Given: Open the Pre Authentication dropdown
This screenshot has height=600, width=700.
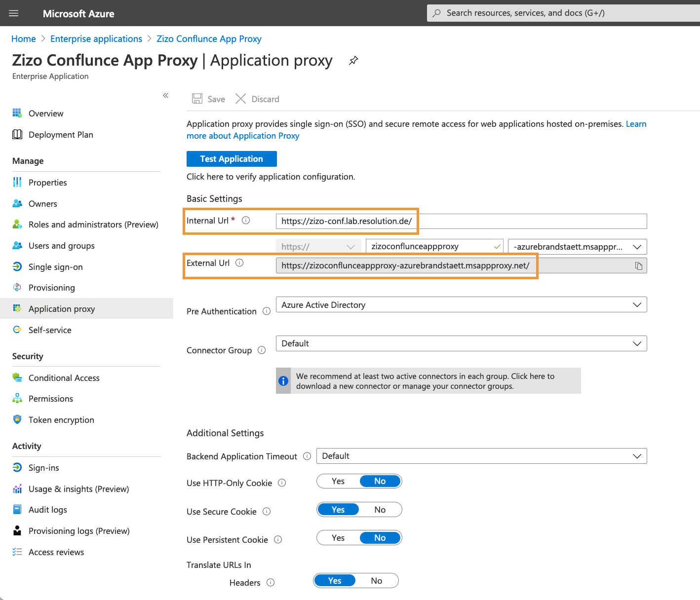Looking at the screenshot, I should pyautogui.click(x=461, y=305).
